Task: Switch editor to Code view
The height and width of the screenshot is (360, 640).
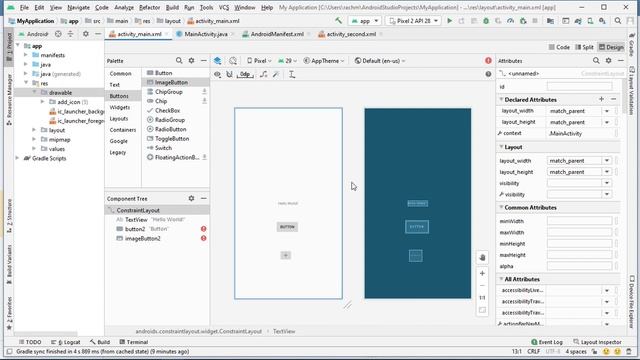Action: (559, 47)
